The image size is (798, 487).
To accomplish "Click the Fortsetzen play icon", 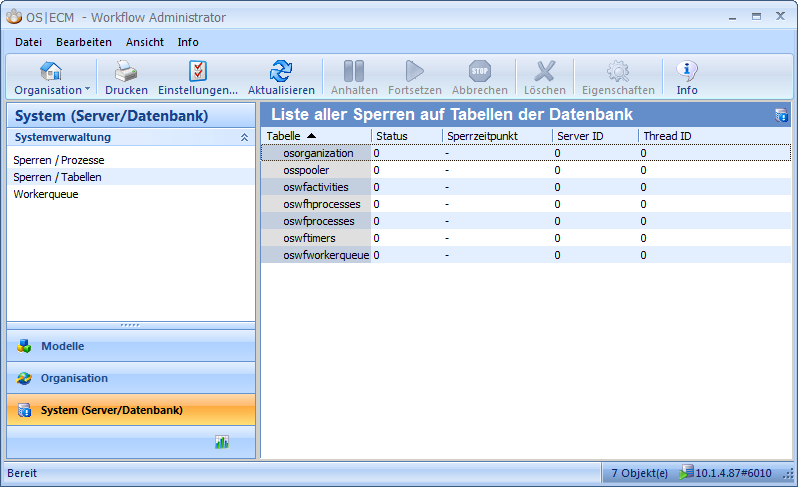I will tap(415, 71).
